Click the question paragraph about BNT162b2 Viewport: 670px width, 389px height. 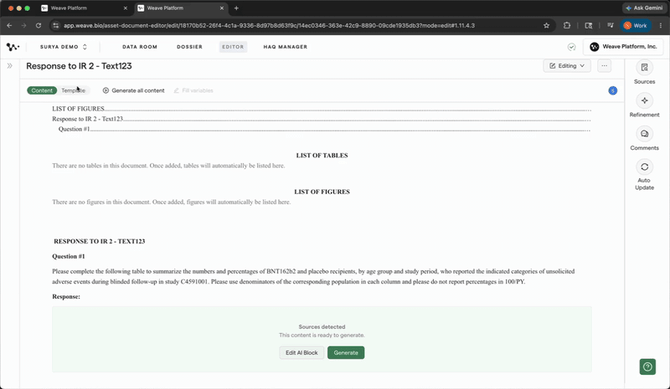(x=313, y=277)
